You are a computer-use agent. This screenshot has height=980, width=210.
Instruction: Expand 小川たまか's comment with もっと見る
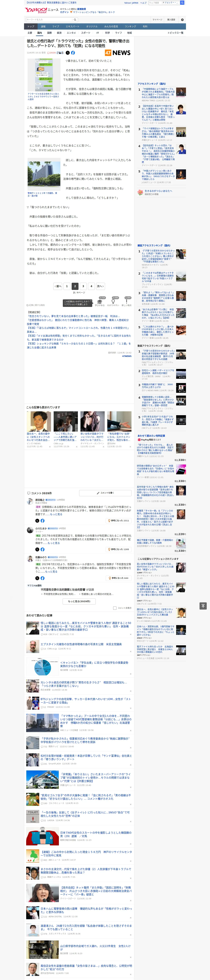coord(54,543)
